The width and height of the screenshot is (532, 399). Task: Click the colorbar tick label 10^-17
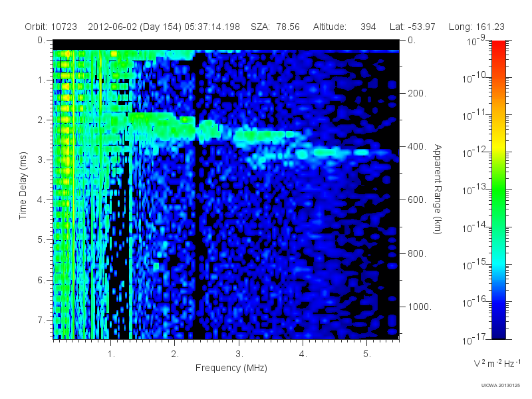point(475,340)
